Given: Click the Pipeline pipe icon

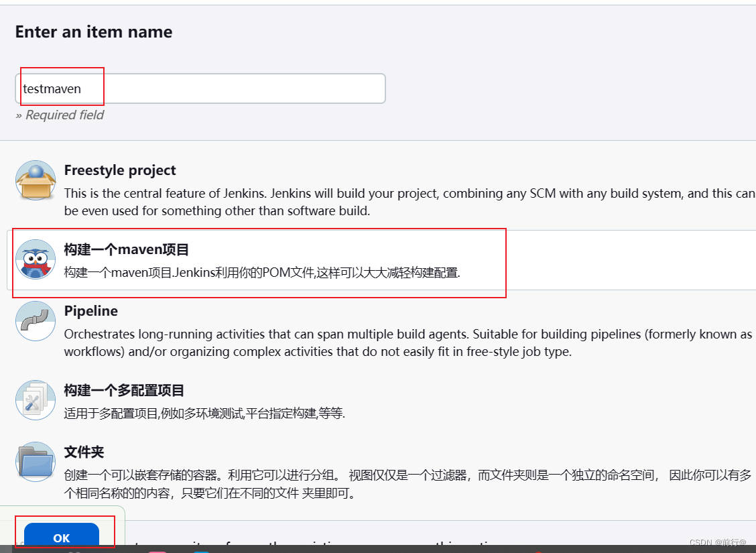Looking at the screenshot, I should pyautogui.click(x=36, y=321).
